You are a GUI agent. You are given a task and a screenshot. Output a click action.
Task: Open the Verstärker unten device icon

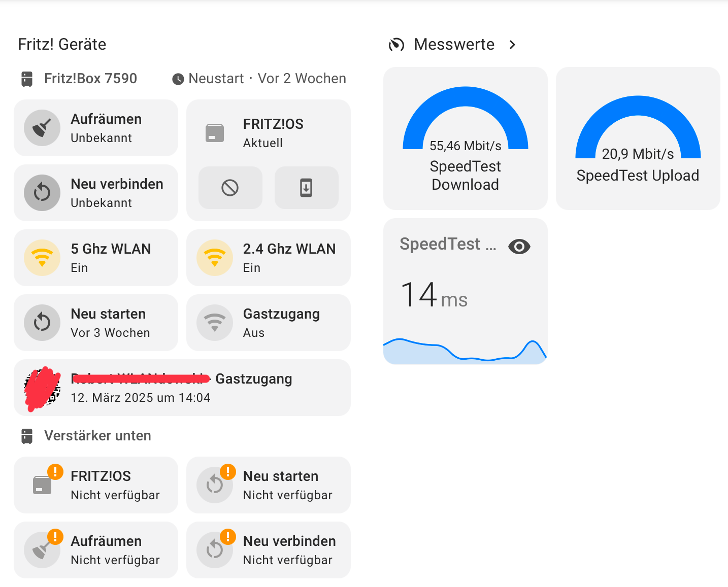(27, 436)
